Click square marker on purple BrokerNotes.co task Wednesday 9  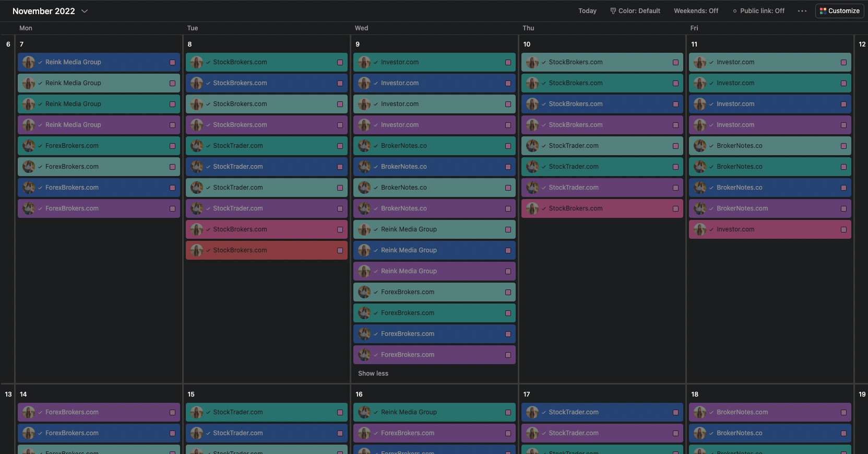coord(508,208)
